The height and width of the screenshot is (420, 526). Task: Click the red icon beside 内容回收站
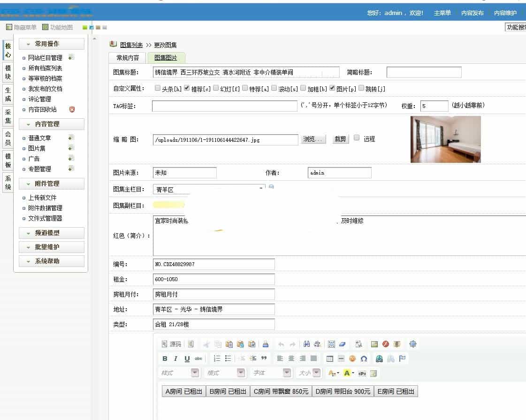[72, 109]
